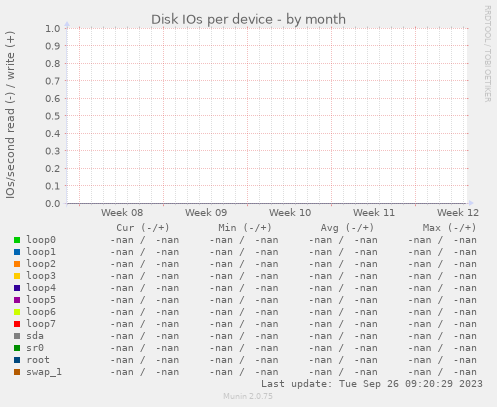497x407 pixels.
Task: Click the 1.0 y-axis value
Action: (53, 29)
